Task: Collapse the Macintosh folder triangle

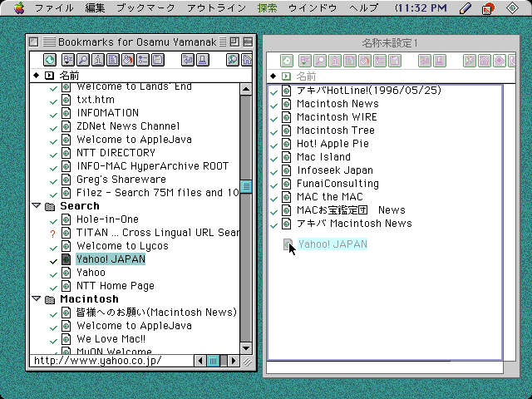Action: 37,298
